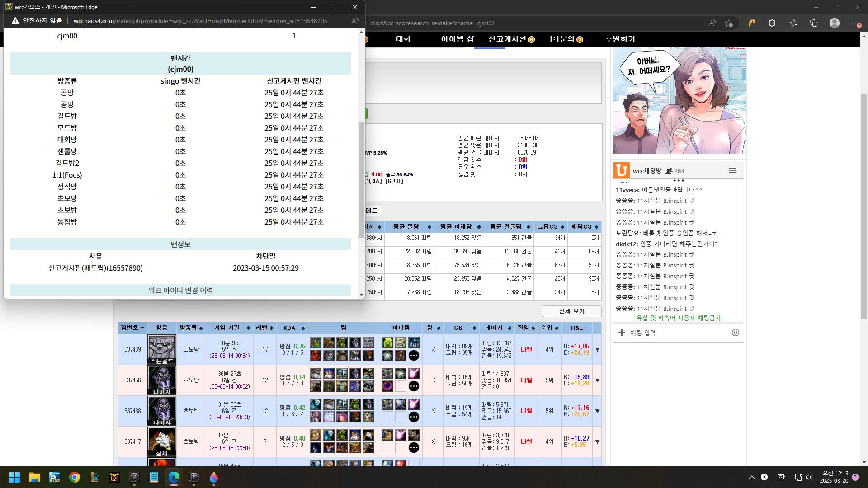Show hidden system tray icons
The height and width of the screenshot is (488, 868).
(751, 477)
